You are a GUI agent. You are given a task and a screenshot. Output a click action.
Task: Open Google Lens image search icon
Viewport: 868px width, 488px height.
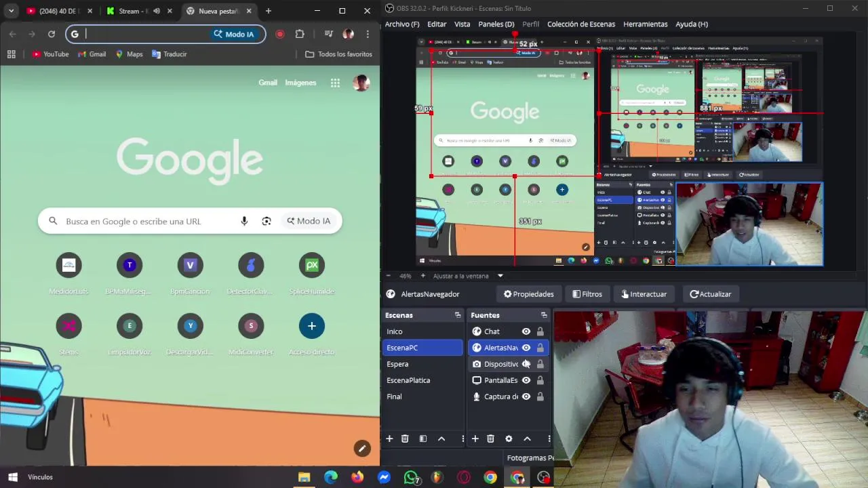(x=267, y=221)
